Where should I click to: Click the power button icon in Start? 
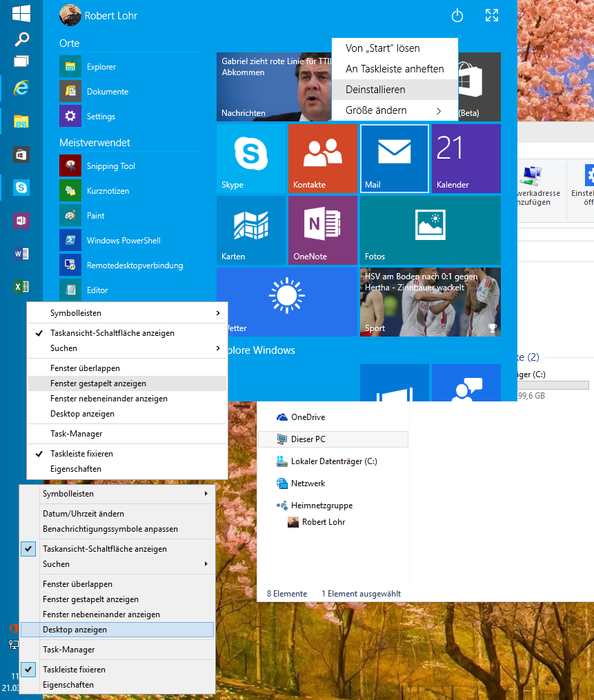[457, 16]
